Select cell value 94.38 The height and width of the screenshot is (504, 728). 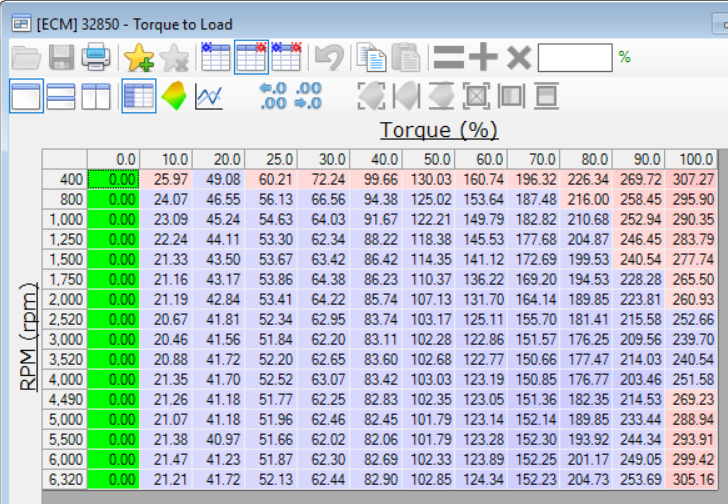pos(376,199)
